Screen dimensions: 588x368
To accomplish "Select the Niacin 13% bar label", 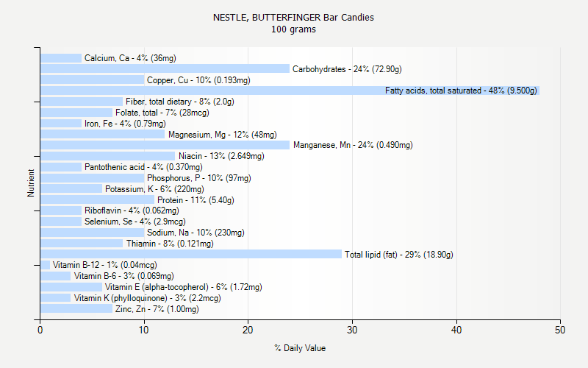I will tap(226, 156).
